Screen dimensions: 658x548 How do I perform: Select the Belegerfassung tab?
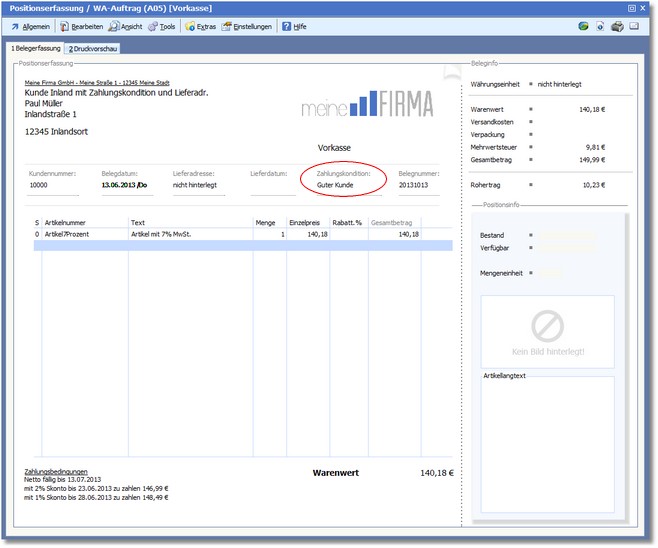click(35, 48)
